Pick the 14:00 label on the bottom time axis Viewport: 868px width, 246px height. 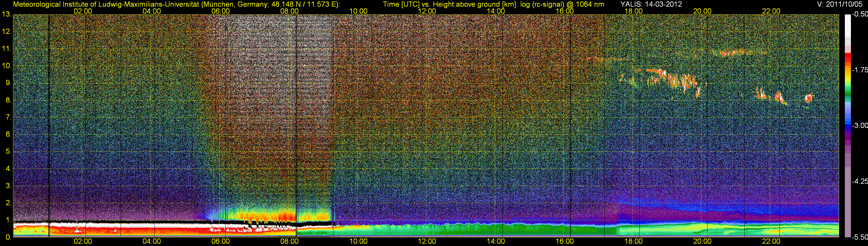click(496, 241)
